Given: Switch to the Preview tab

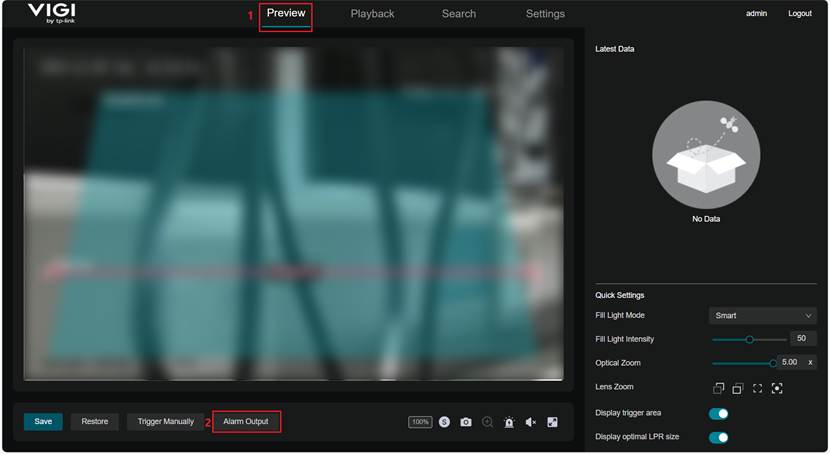Looking at the screenshot, I should point(286,13).
